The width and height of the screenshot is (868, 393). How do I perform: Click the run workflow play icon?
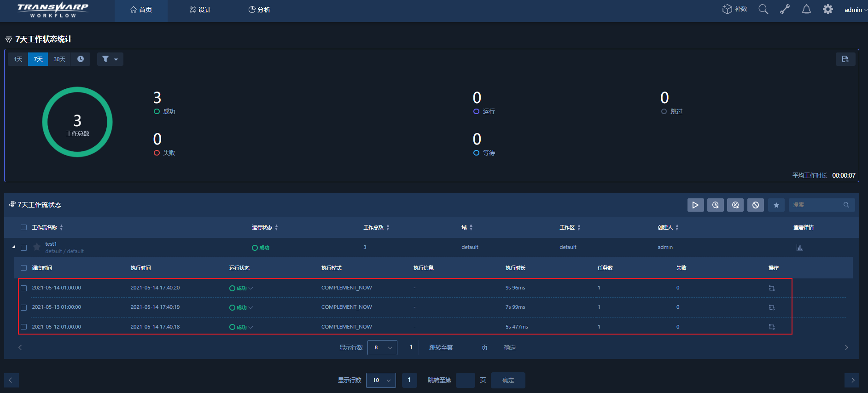(695, 205)
